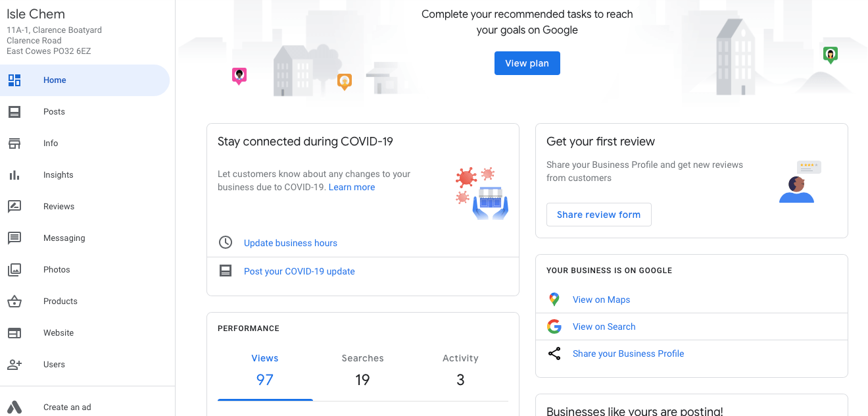This screenshot has width=868, height=416.
Task: Open Create an ad
Action: pyautogui.click(x=66, y=407)
